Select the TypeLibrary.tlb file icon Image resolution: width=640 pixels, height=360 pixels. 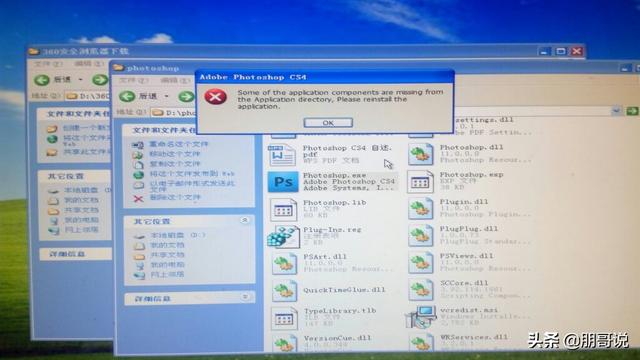point(284,318)
